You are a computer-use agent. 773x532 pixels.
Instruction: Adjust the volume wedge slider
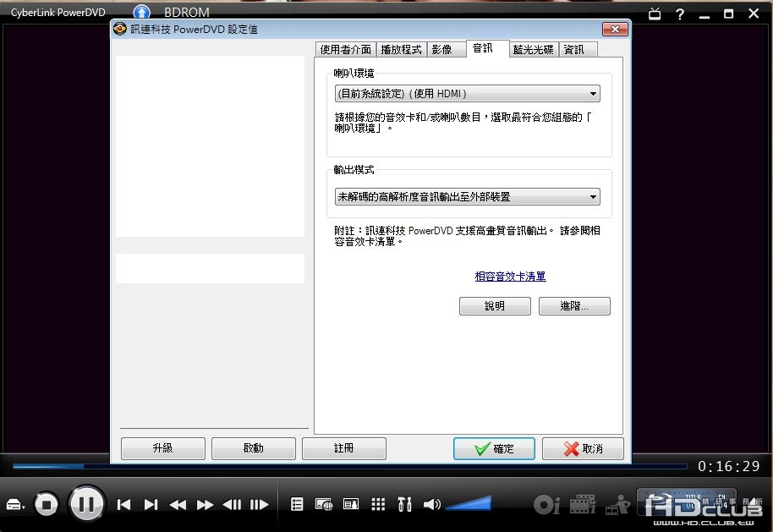point(469,503)
